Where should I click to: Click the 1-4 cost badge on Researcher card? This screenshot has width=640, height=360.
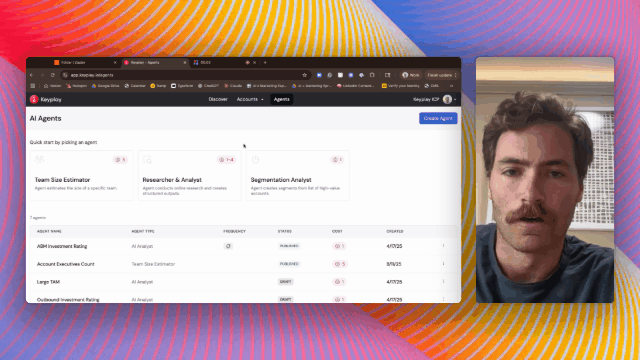point(226,160)
